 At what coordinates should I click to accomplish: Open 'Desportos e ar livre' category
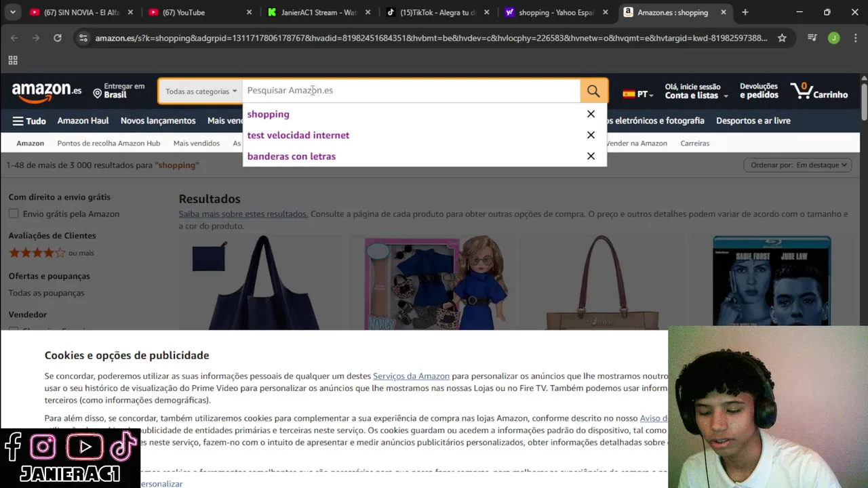click(x=753, y=121)
